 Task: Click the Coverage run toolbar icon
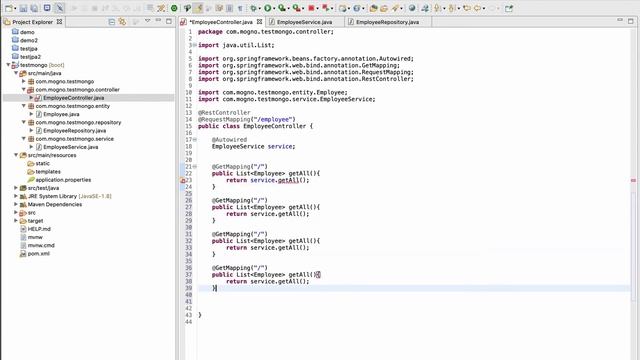coord(282,8)
